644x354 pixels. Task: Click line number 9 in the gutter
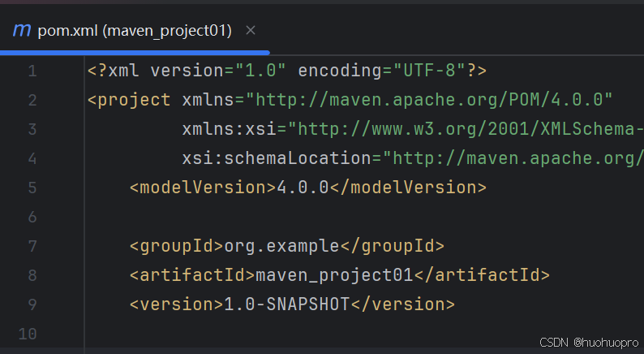coord(32,304)
